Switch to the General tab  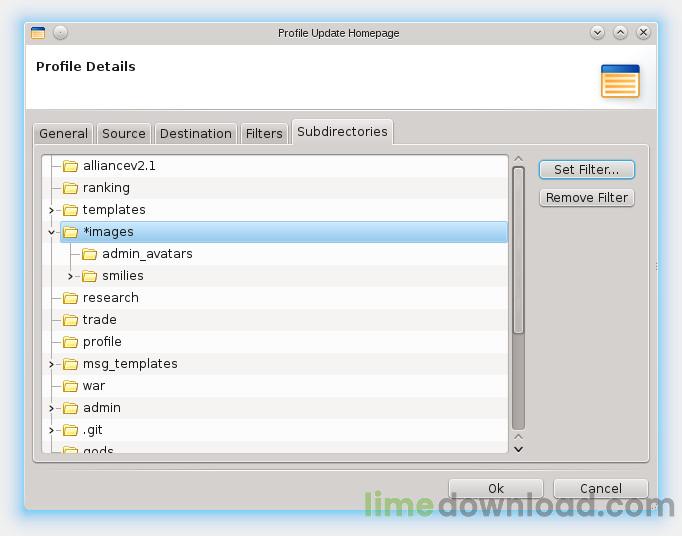coord(64,134)
